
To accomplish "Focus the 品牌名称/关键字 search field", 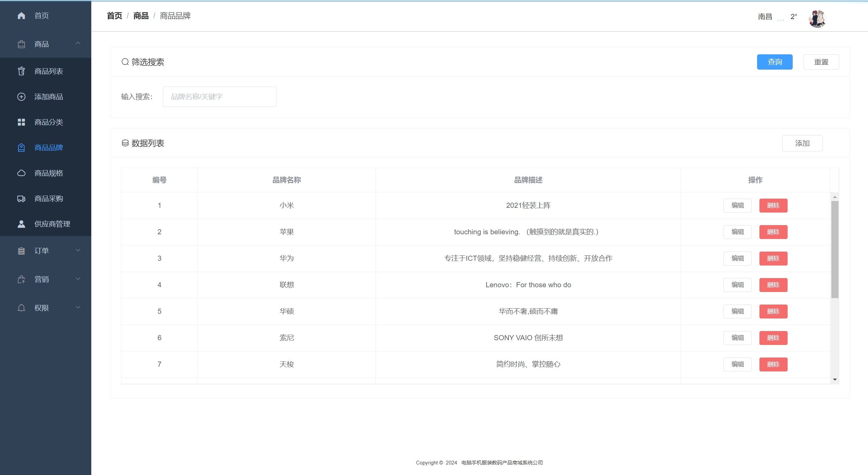I will pyautogui.click(x=219, y=97).
